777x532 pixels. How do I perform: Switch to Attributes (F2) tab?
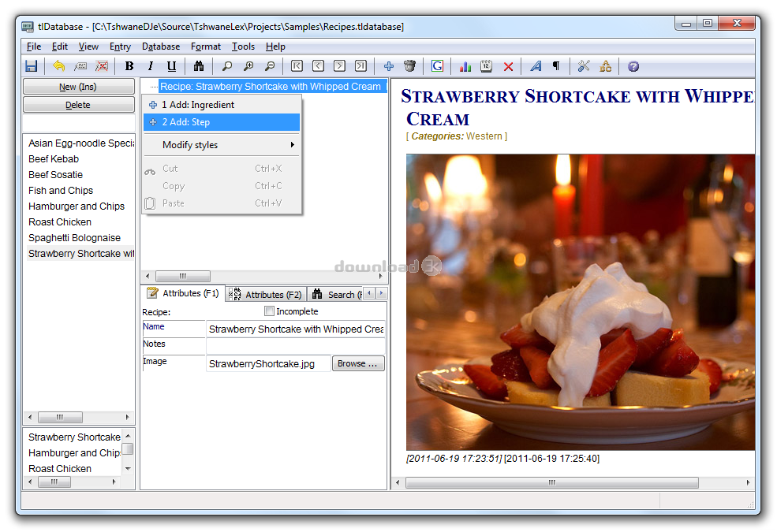266,295
